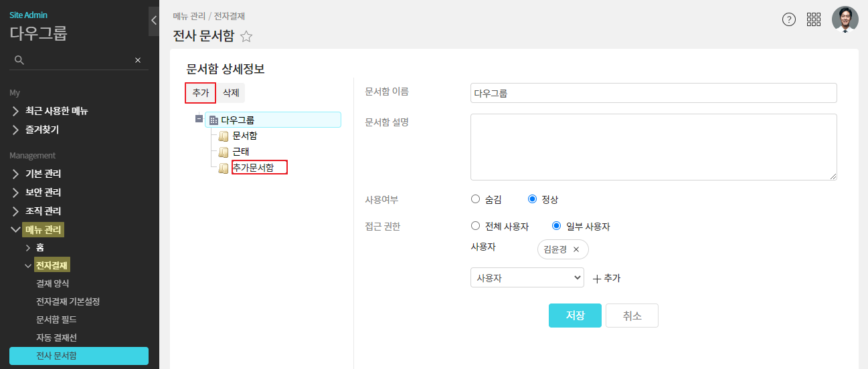The width and height of the screenshot is (868, 369).
Task: Select the 숨김 radio option
Action: [476, 199]
